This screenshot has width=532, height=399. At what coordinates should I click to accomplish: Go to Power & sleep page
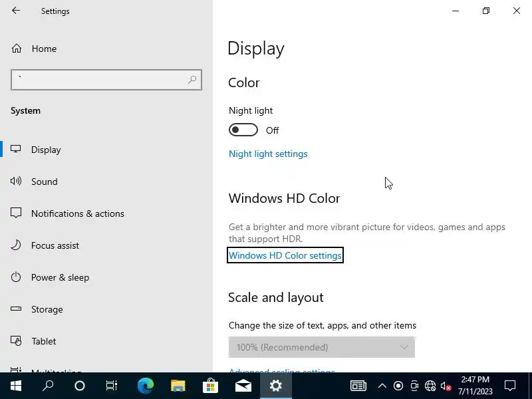tap(60, 277)
